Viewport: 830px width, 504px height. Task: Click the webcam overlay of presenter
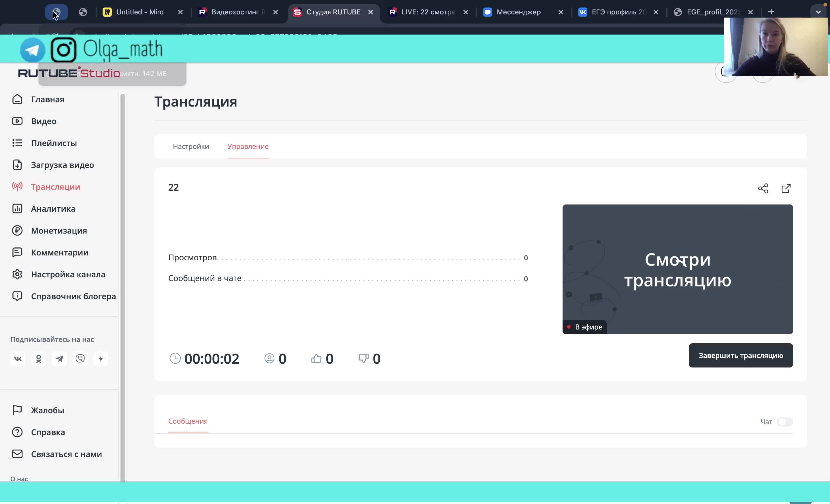tap(776, 46)
